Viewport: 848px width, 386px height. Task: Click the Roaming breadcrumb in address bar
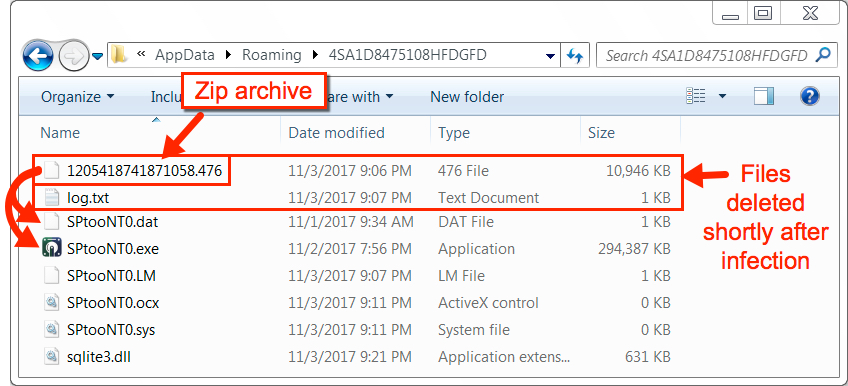click(271, 55)
